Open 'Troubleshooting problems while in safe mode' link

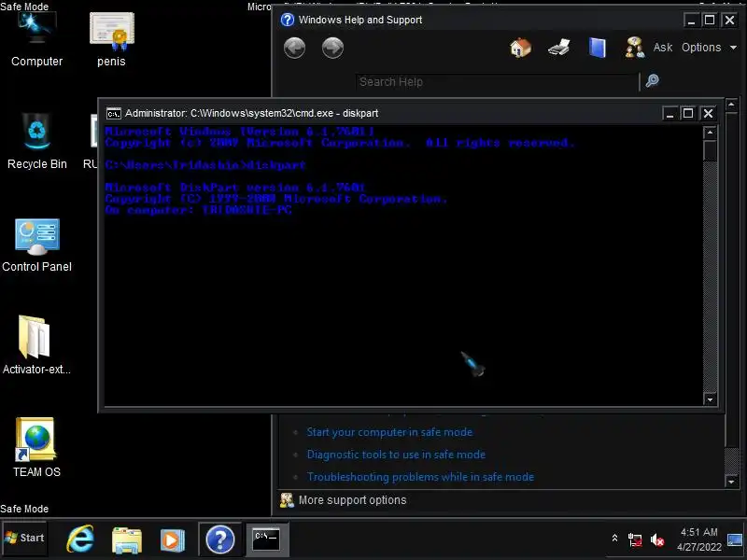[420, 477]
